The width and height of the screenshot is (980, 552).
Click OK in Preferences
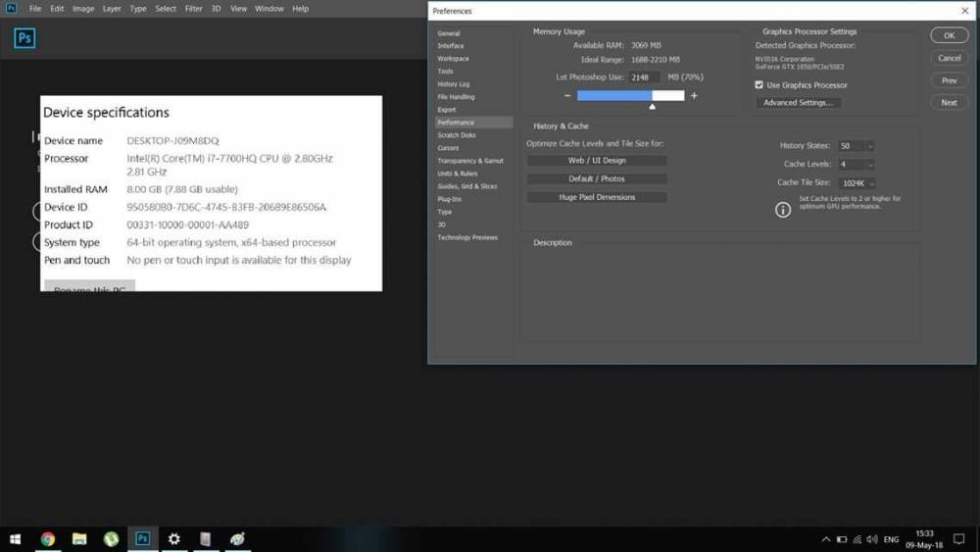coord(949,35)
